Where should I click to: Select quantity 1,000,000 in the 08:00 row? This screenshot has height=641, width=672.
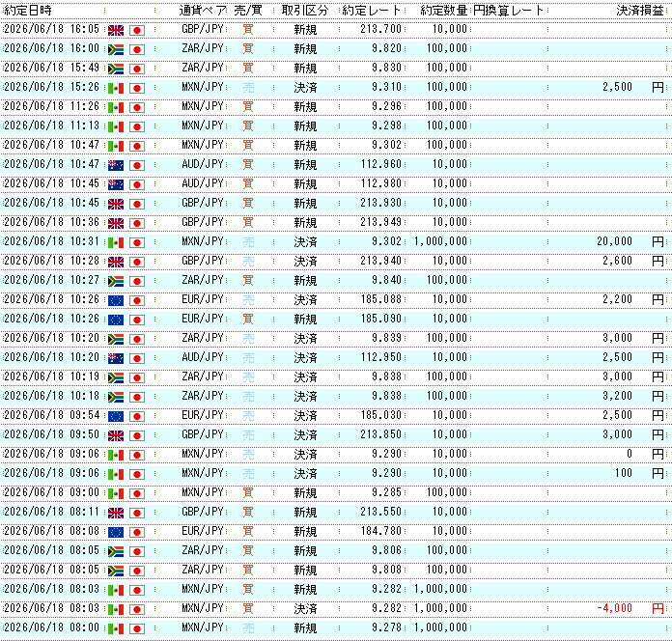click(x=440, y=627)
